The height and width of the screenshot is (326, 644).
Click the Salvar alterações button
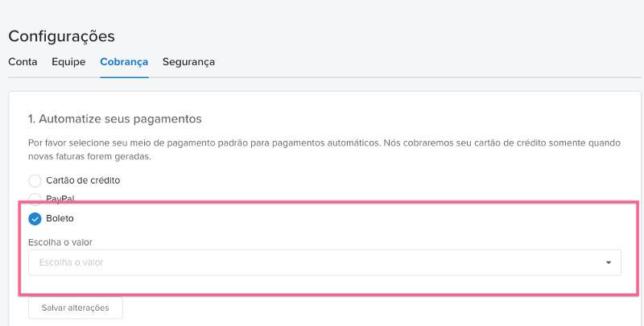(76, 307)
